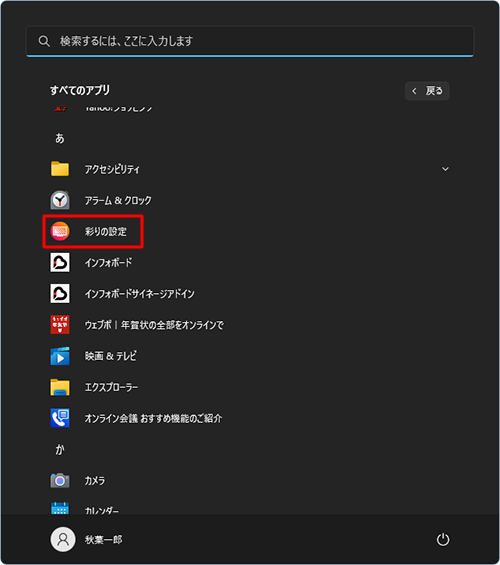Click the インフォボード app icon
Screen dimensions: 500x565
coord(60,262)
